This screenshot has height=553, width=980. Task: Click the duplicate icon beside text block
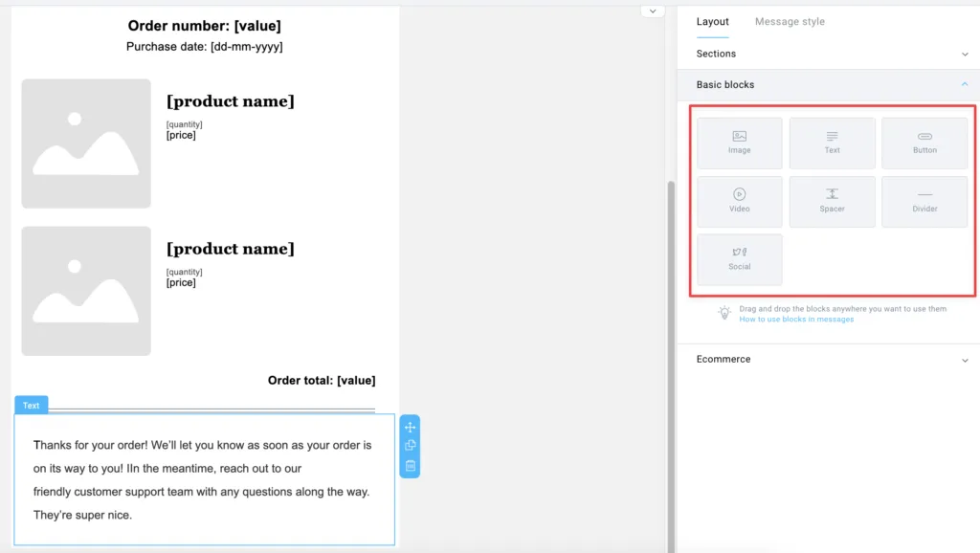410,446
